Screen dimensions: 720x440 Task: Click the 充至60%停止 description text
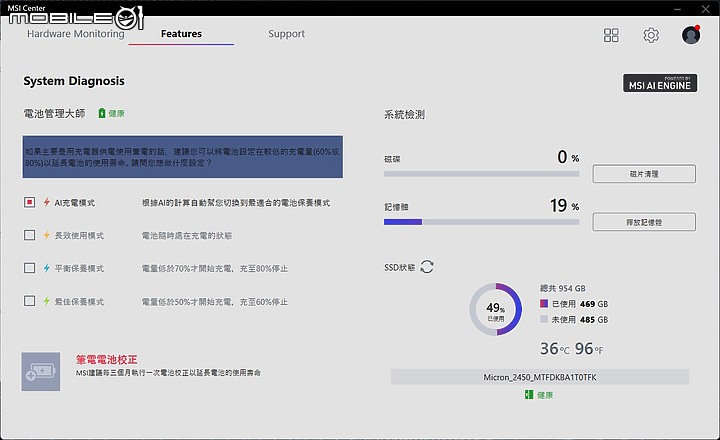click(264, 302)
